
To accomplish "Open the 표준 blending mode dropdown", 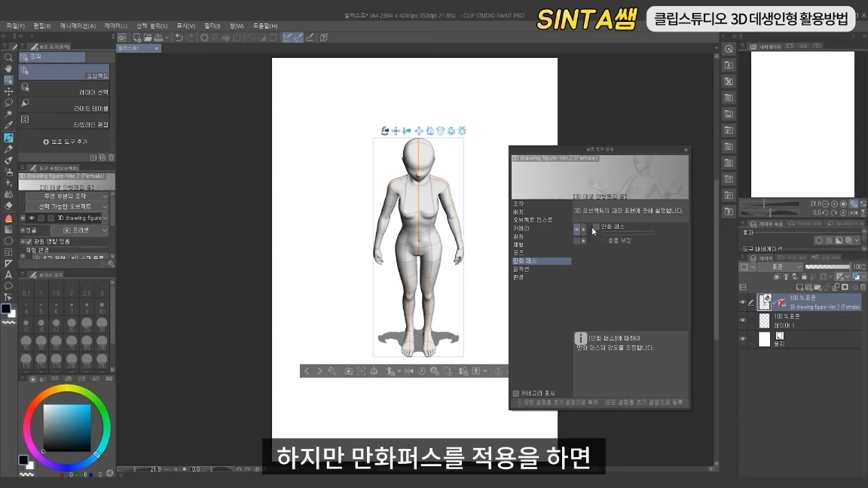I will click(779, 267).
